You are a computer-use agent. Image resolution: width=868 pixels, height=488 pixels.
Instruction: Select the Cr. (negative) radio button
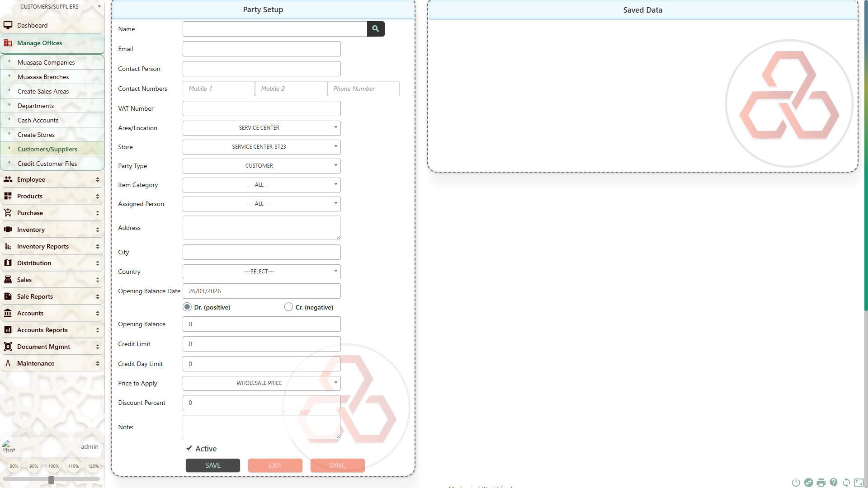click(288, 307)
